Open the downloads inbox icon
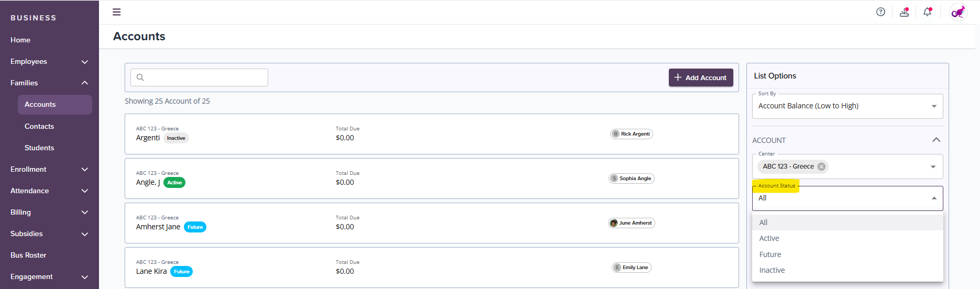The height and width of the screenshot is (289, 980). pyautogui.click(x=904, y=12)
